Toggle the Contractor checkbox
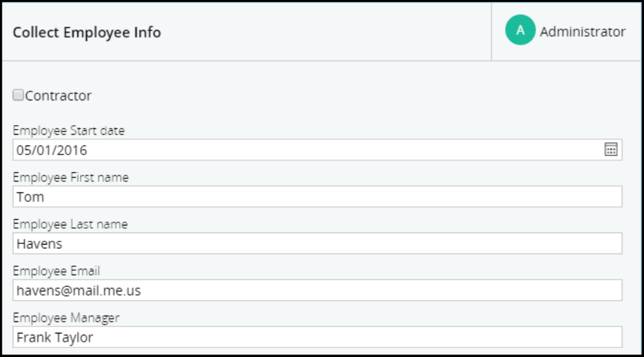644x357 pixels. [18, 95]
